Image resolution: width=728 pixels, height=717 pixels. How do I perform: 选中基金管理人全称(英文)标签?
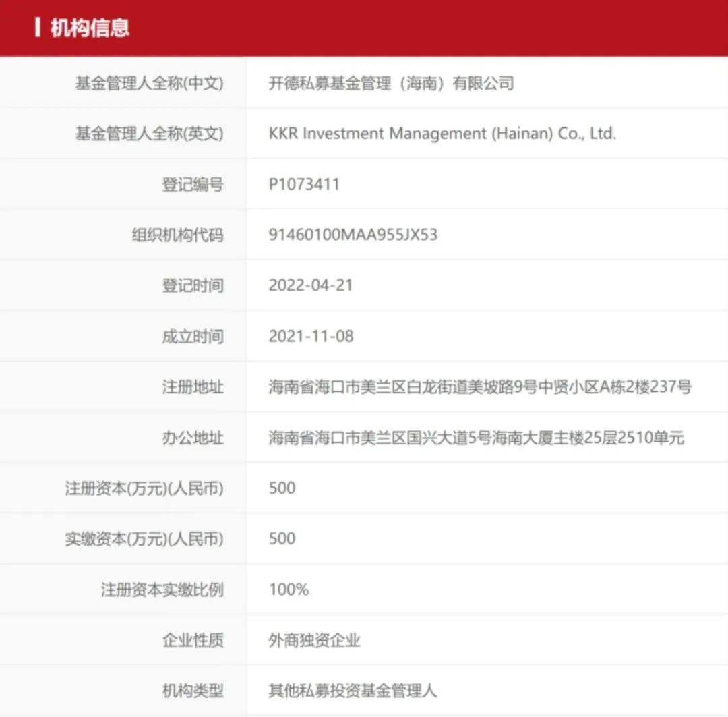[x=148, y=134]
